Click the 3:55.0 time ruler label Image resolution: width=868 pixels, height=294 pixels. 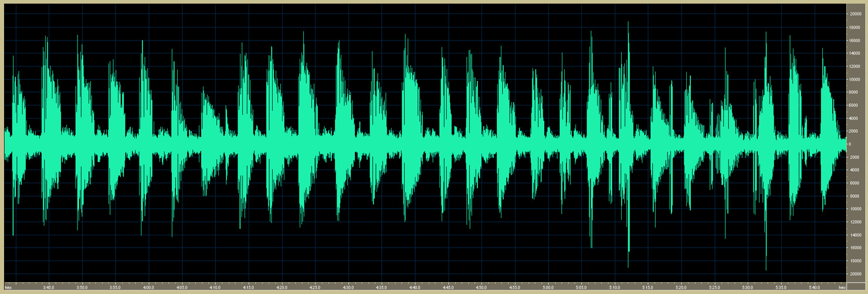[x=115, y=287]
